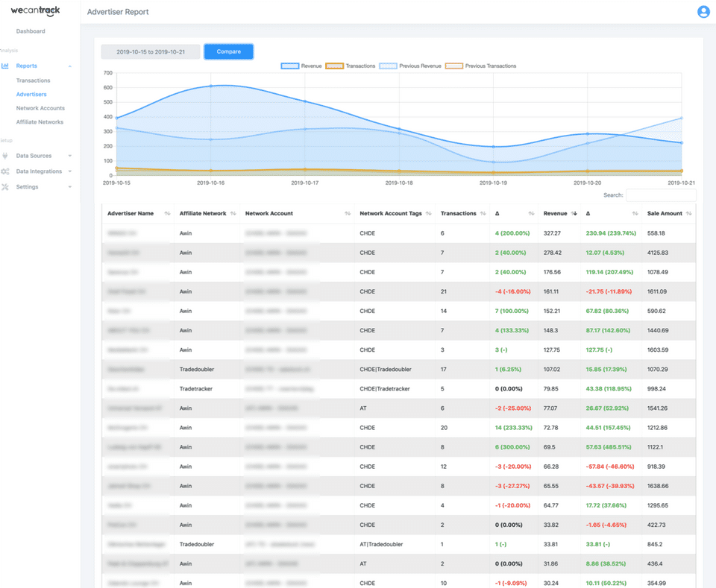Expand the Settings chevron
This screenshot has height=588, width=716.
[x=70, y=187]
